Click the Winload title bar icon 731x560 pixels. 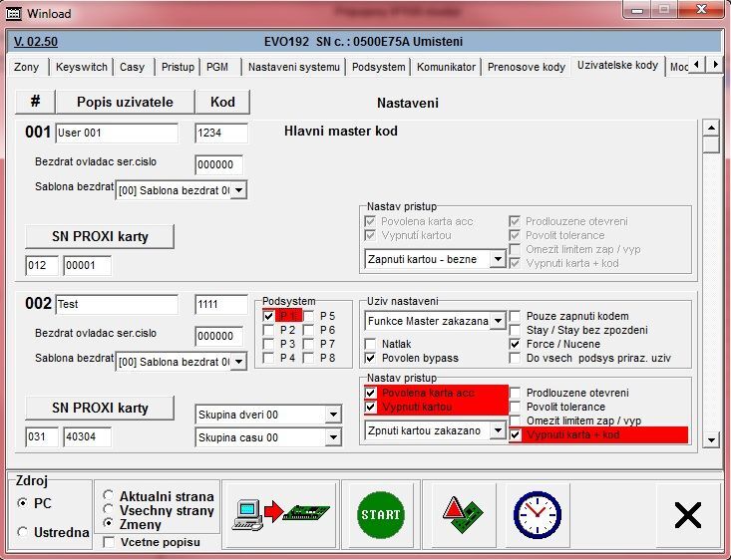[14, 14]
